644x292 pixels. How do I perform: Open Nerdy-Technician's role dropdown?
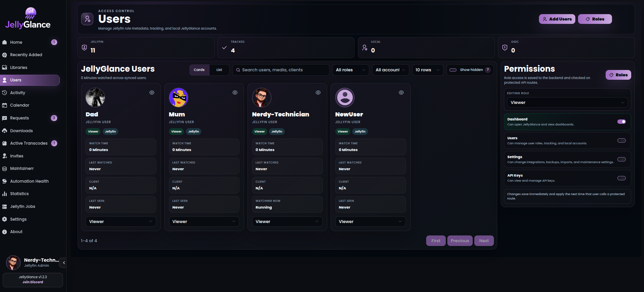[x=287, y=222]
